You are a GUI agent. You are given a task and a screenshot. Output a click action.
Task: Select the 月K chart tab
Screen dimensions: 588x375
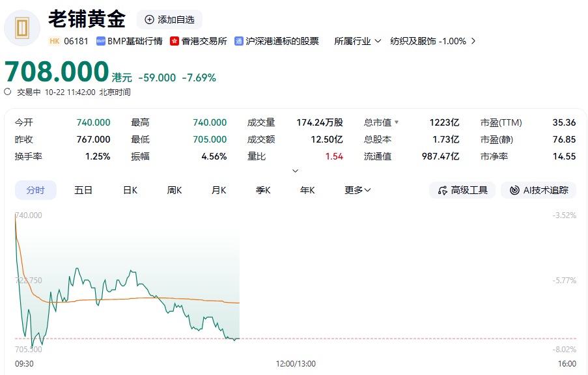point(219,190)
